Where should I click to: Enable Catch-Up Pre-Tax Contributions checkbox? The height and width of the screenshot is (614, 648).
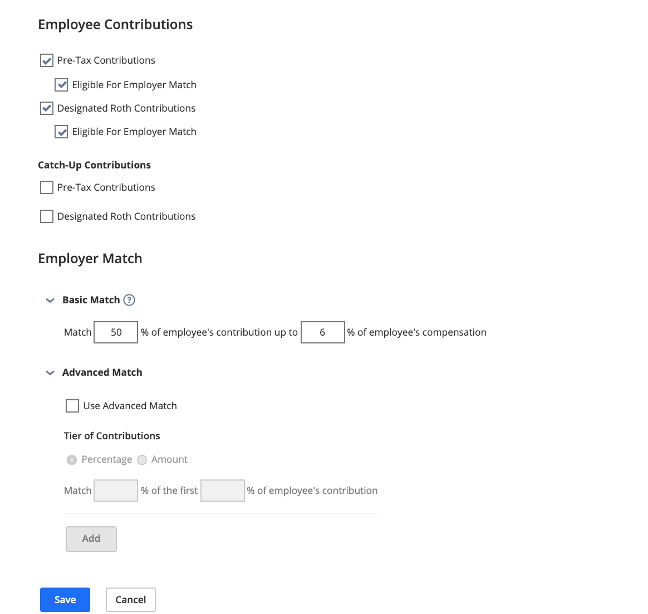[46, 187]
